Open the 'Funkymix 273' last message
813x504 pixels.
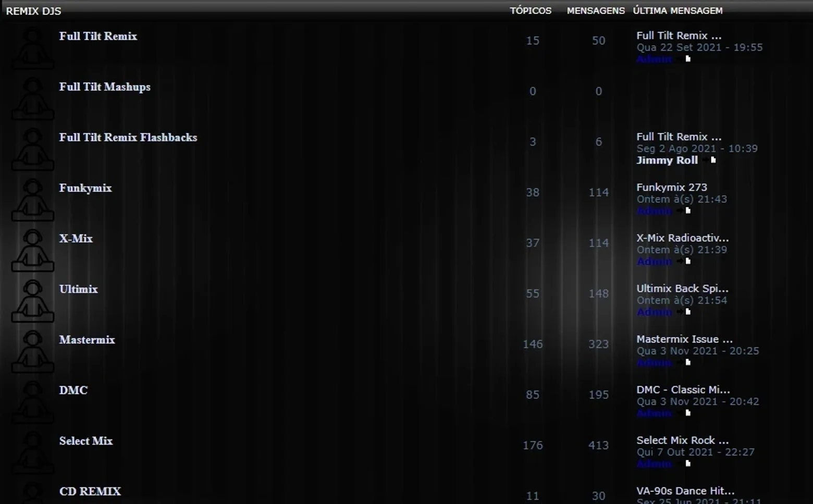tap(672, 187)
